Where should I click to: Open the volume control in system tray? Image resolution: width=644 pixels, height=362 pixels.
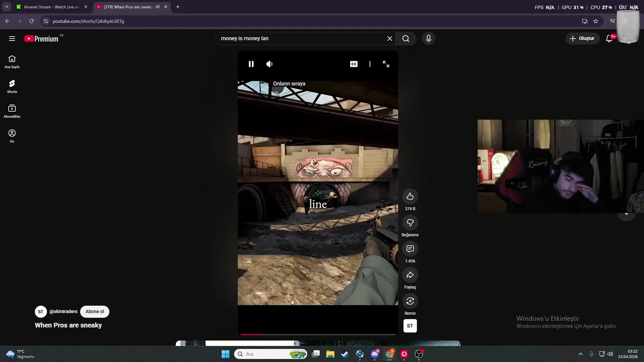click(610, 354)
